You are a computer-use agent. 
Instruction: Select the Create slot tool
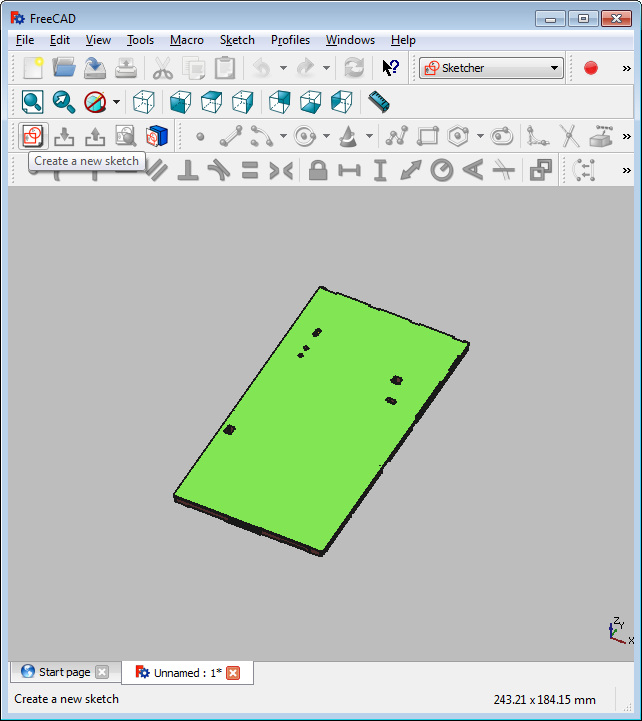[502, 136]
